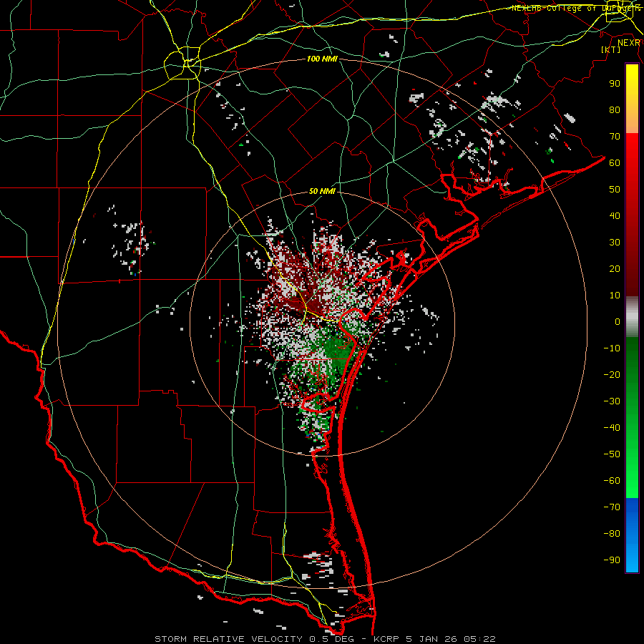Click the -70 scale label
The image size is (644, 644).
612,507
